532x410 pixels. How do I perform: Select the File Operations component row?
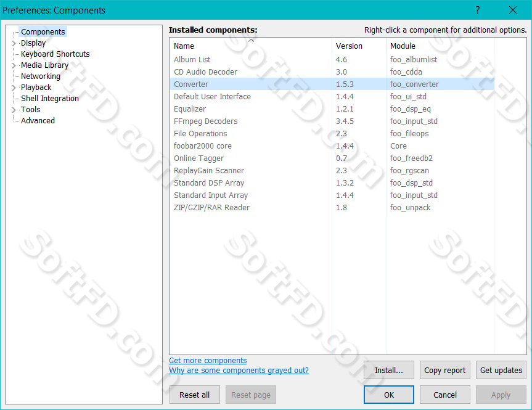pos(332,133)
